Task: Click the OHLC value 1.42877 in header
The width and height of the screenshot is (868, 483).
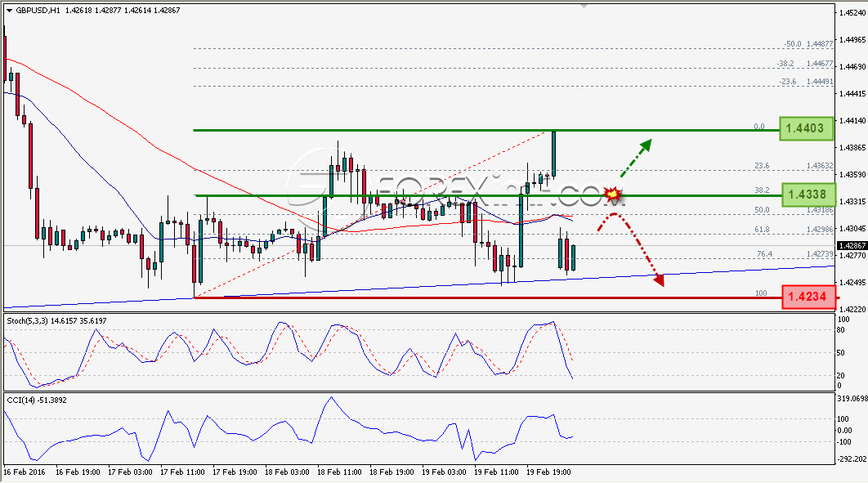Action: pos(107,11)
